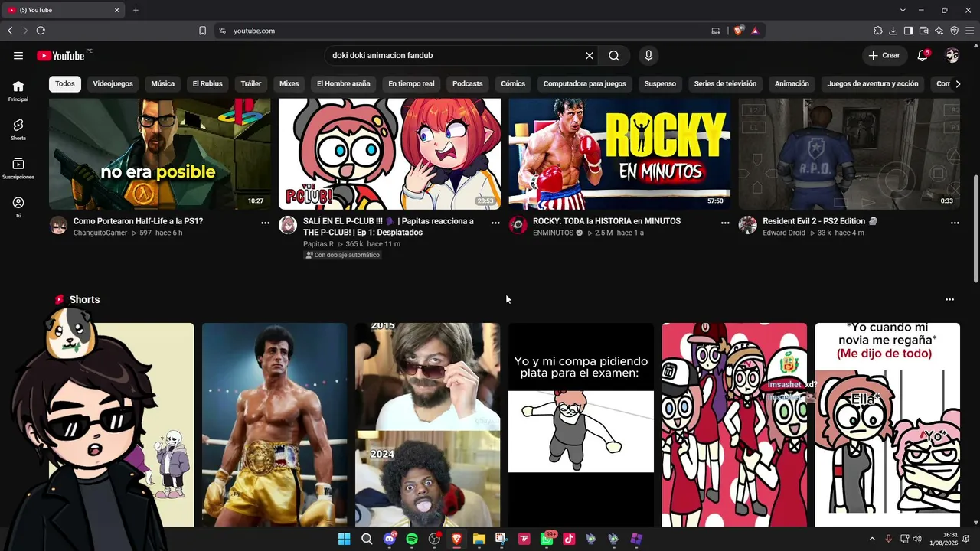
Task: Open the Papitas R channel link
Action: point(318,244)
